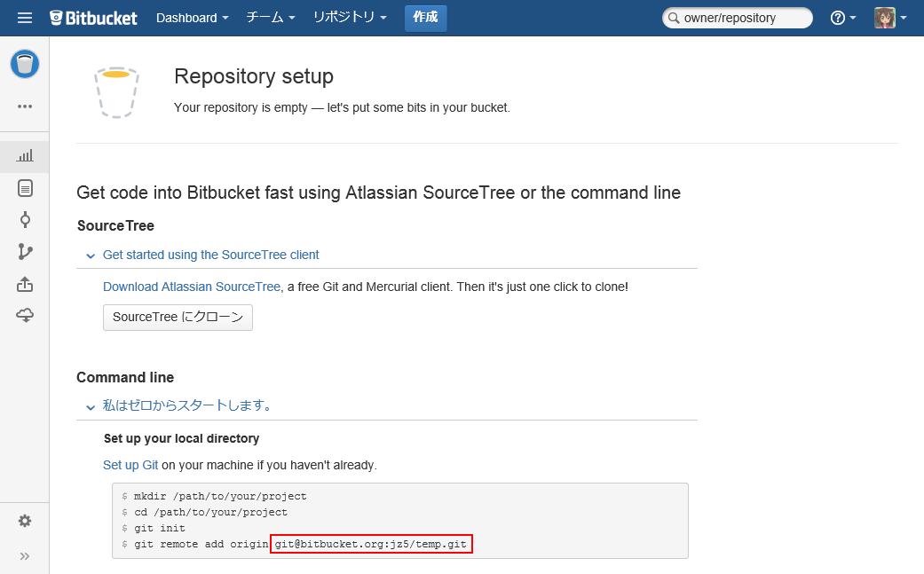Click the 作成 button
Image resolution: width=924 pixels, height=574 pixels.
[425, 18]
